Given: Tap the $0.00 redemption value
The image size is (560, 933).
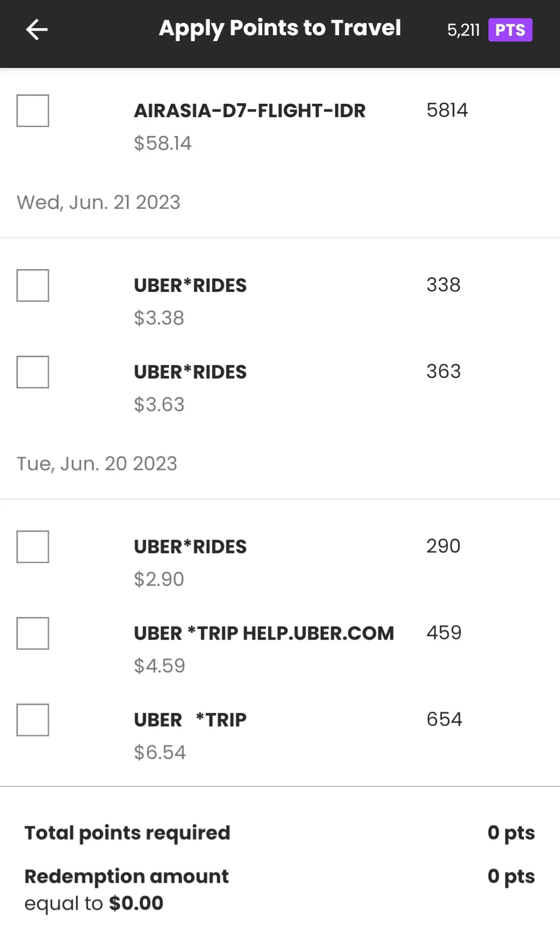Looking at the screenshot, I should [136, 903].
